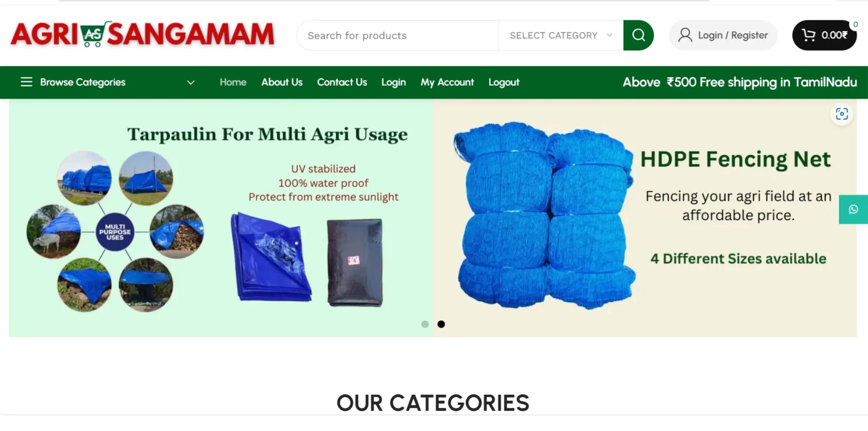Image resolution: width=868 pixels, height=431 pixels.
Task: Click the chevron next to Browse Categories
Action: coord(191,82)
